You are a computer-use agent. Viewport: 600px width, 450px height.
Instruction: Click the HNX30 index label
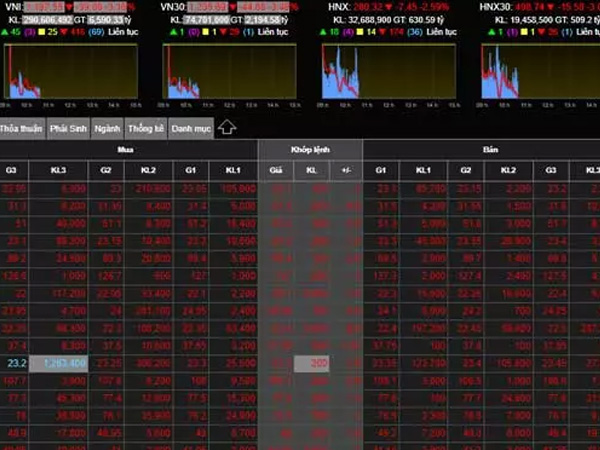496,7
